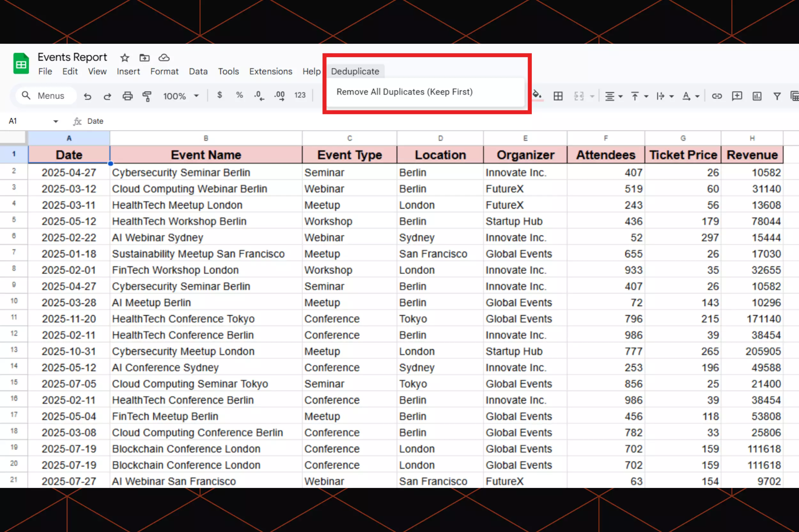Open the 100% zoom dropdown
The width and height of the screenshot is (799, 532).
[181, 96]
